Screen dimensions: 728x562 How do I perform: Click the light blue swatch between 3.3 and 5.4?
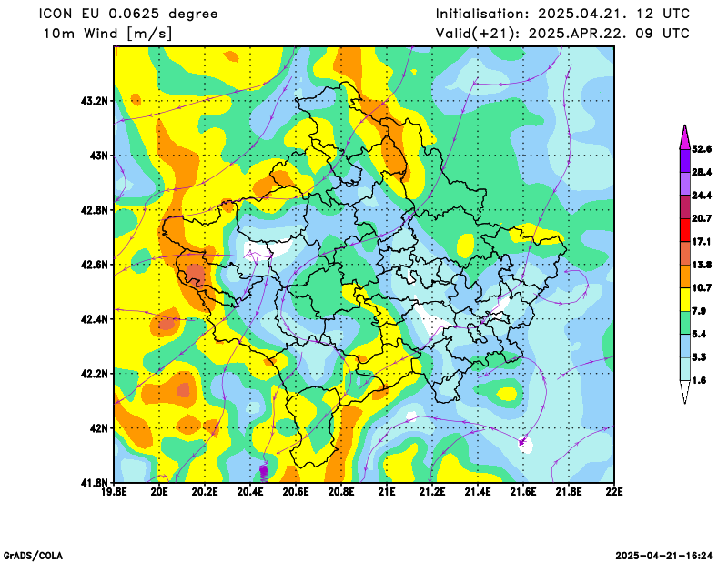coord(685,346)
